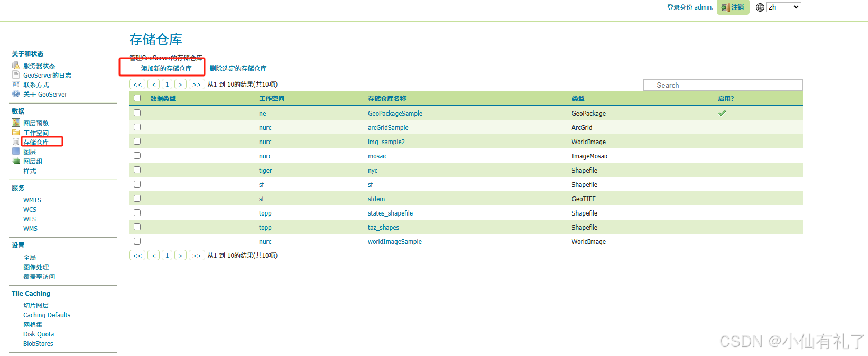Check the img_sample2 row checkbox
Screen dimensions: 868x356
[137, 142]
